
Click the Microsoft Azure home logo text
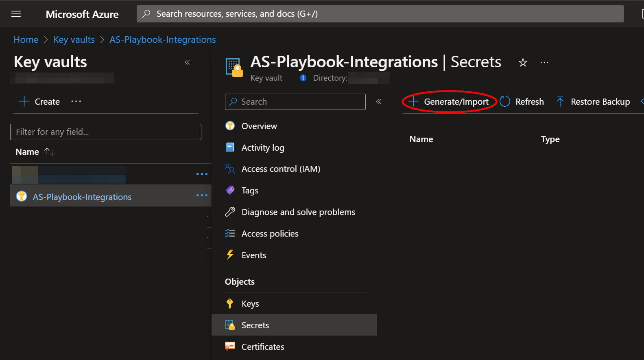pyautogui.click(x=82, y=14)
